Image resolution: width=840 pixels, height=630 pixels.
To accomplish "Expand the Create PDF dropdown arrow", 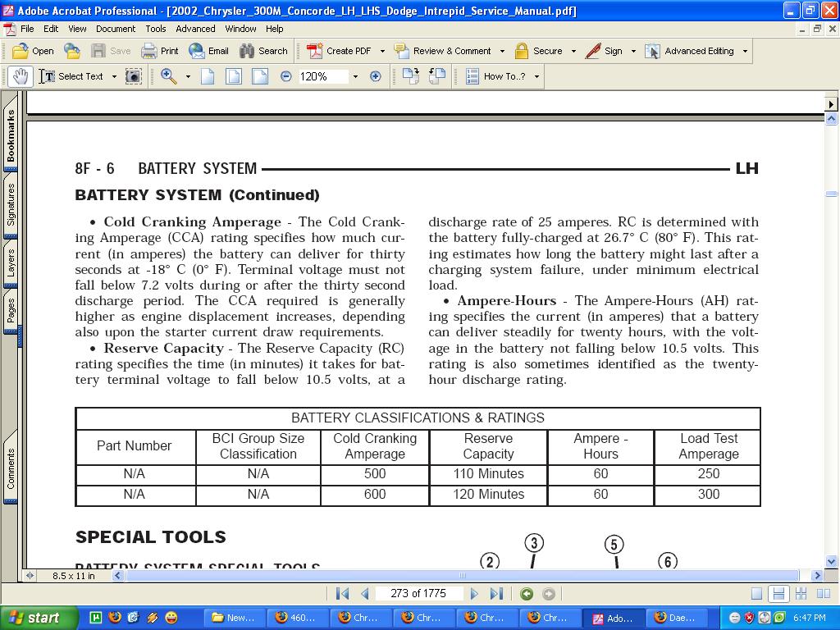I will point(382,52).
